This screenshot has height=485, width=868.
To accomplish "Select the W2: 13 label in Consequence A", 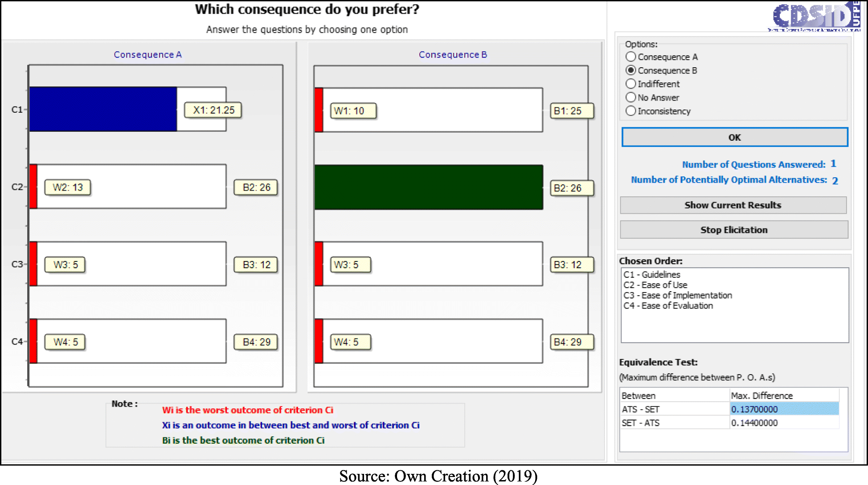I will point(67,187).
